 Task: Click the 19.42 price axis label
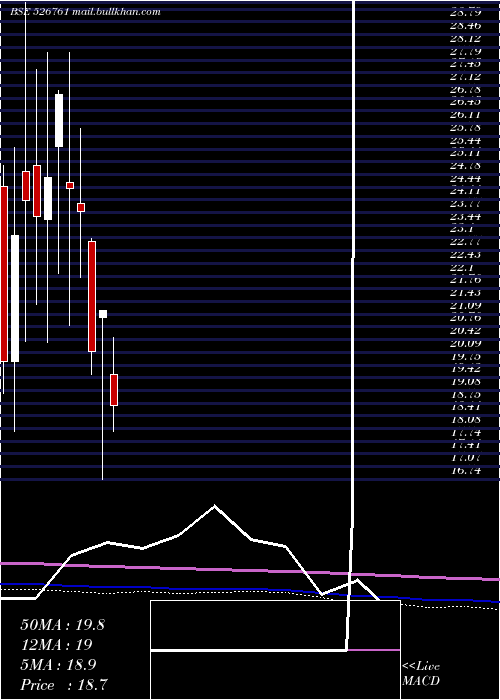pos(466,369)
